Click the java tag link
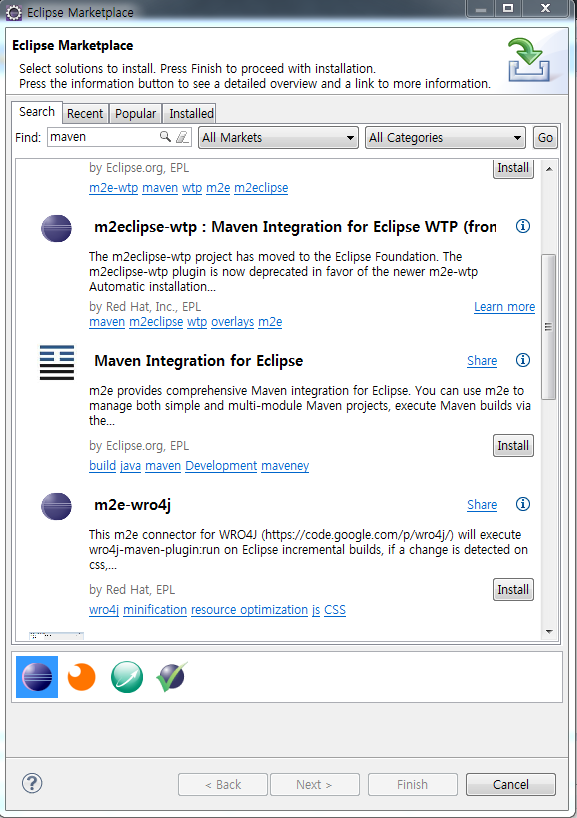 tap(130, 466)
